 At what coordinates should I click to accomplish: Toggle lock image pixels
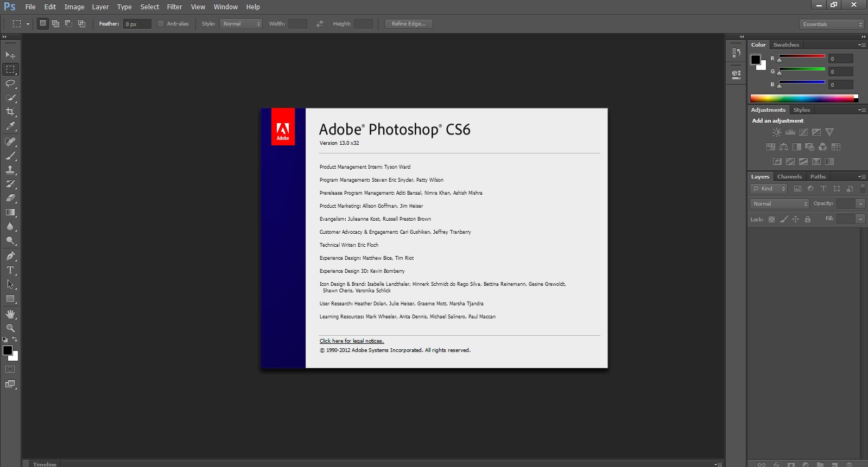point(783,220)
